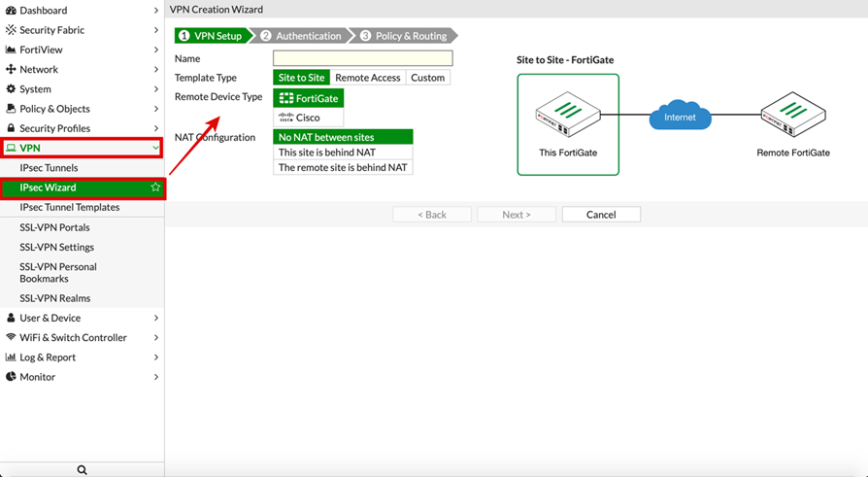This screenshot has width=868, height=477.
Task: Click the Monitor pie chart icon
Action: 11,377
